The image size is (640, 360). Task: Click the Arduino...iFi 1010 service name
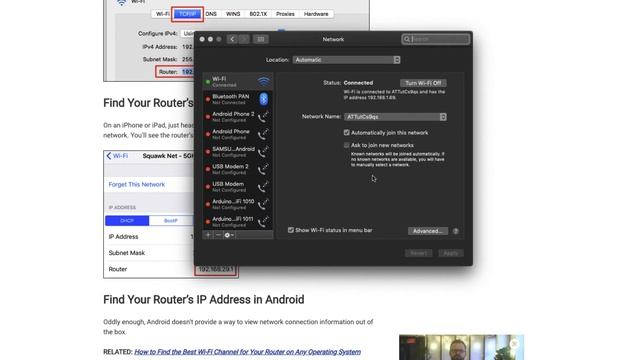pyautogui.click(x=233, y=202)
